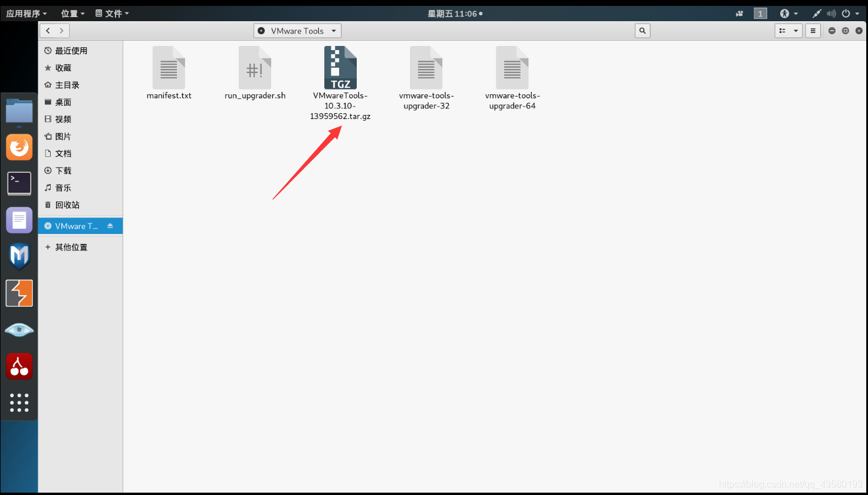Select the run_upgrader.sh script icon
The height and width of the screenshot is (495, 868).
pyautogui.click(x=255, y=68)
